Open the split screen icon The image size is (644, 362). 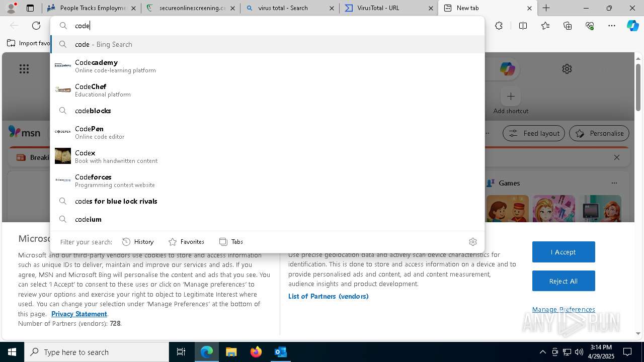coord(523,26)
